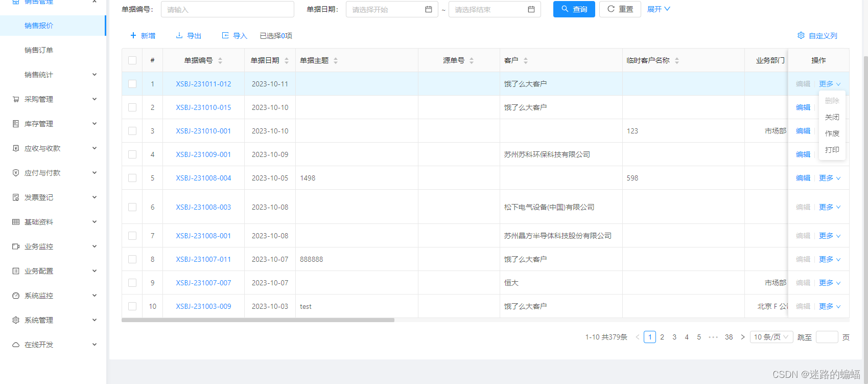This screenshot has height=384, width=868.
Task: Sort by 临时客户名称 column sort arrows
Action: (677, 60)
